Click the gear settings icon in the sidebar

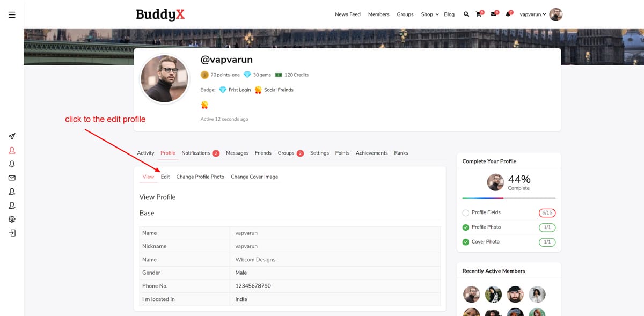tap(12, 219)
